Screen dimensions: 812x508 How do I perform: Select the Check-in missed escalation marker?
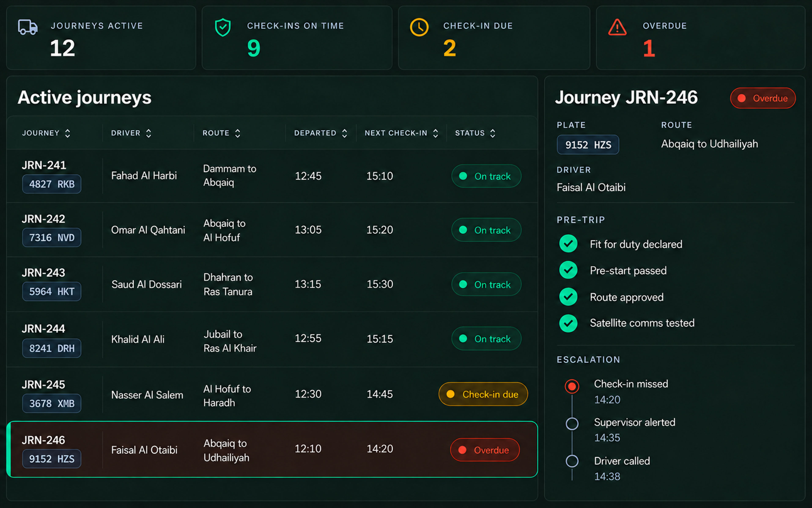[x=572, y=386]
